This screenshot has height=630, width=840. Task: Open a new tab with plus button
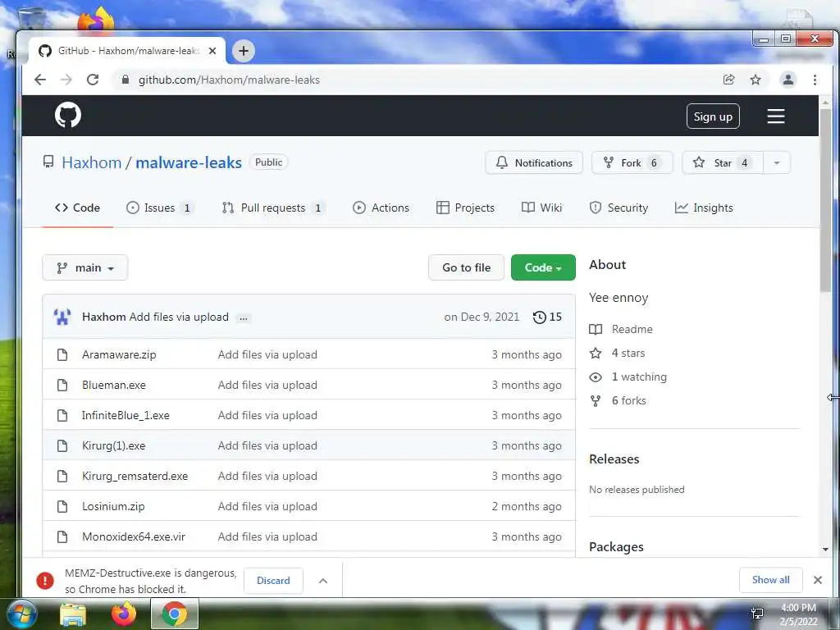pyautogui.click(x=243, y=51)
